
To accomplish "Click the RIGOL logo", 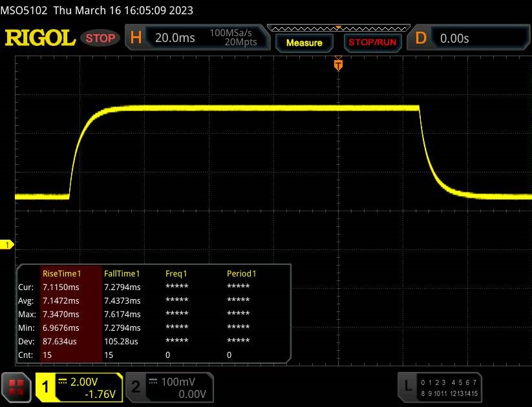I will 40,37.
